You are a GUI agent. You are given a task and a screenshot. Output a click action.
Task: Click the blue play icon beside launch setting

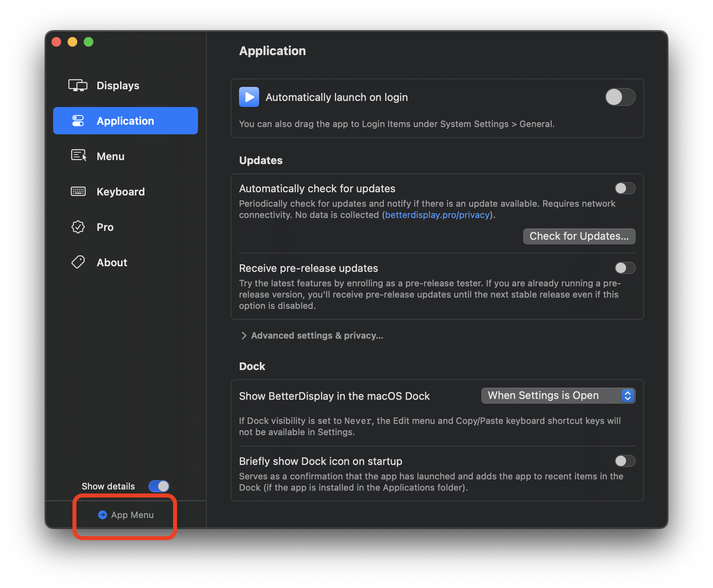tap(249, 97)
